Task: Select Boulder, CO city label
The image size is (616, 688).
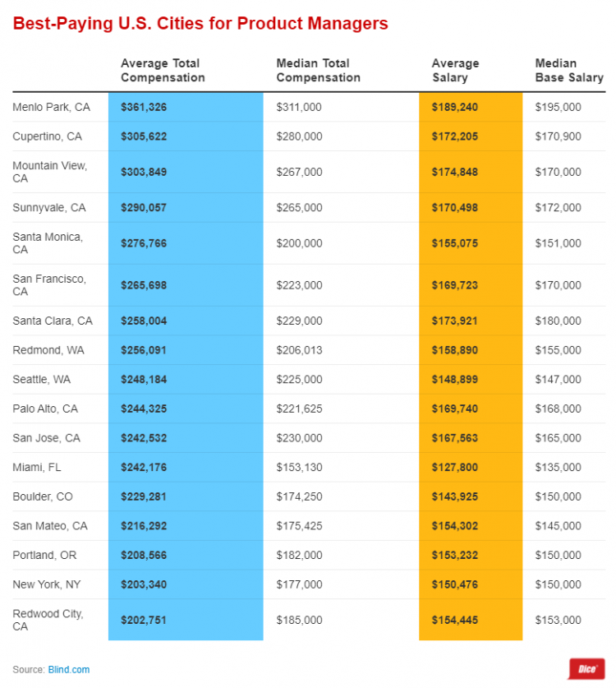Action: pyautogui.click(x=43, y=496)
